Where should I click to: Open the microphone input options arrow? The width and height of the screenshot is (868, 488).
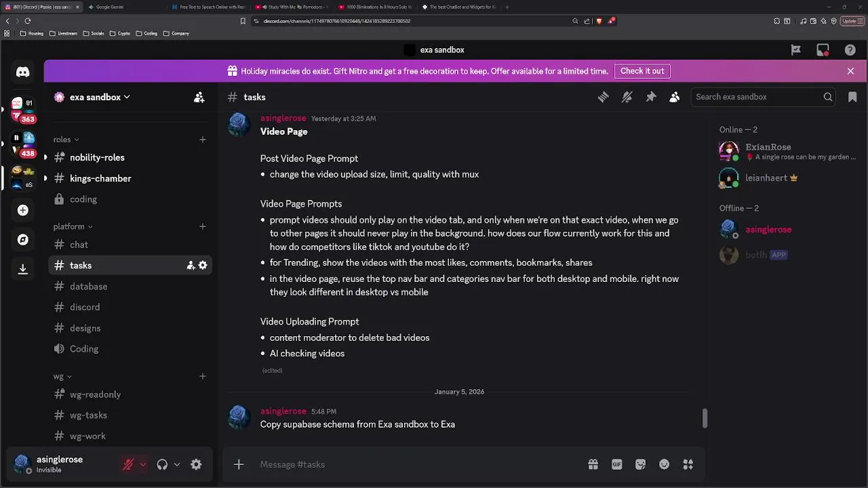pos(142,464)
